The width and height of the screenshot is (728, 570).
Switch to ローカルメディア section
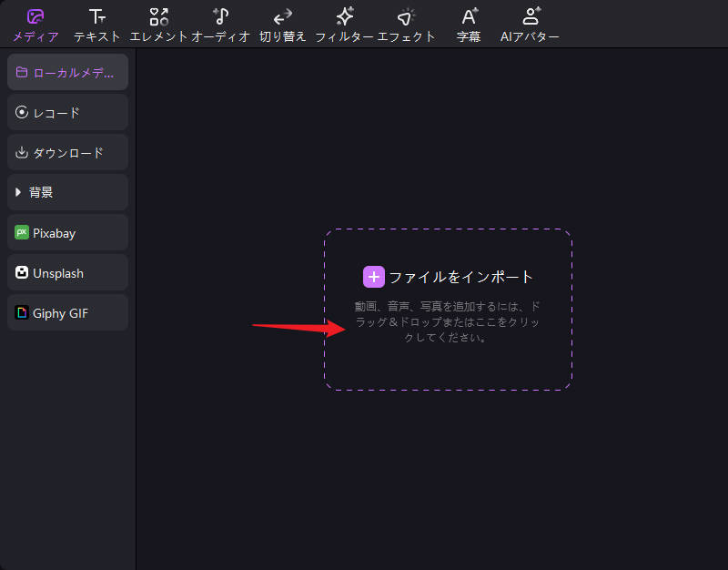tap(66, 71)
